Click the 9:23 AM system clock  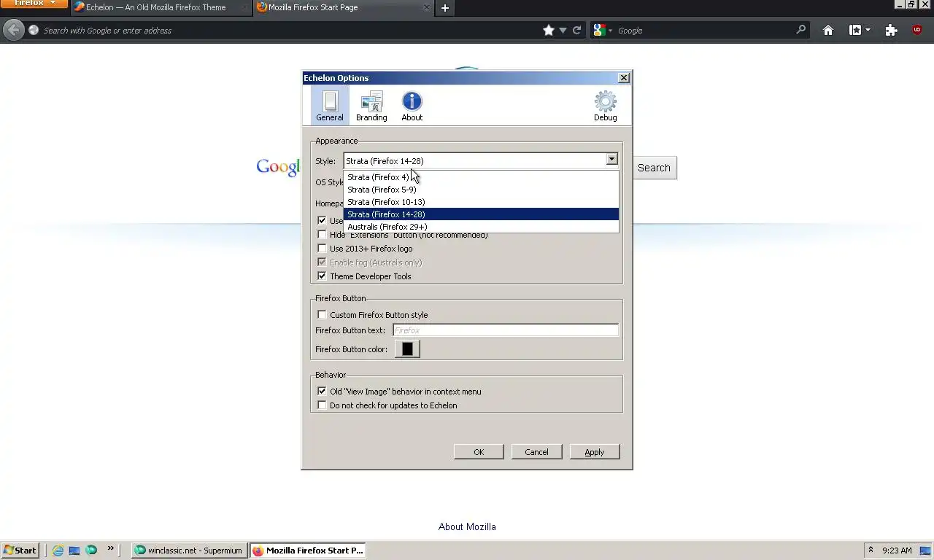[x=897, y=551]
